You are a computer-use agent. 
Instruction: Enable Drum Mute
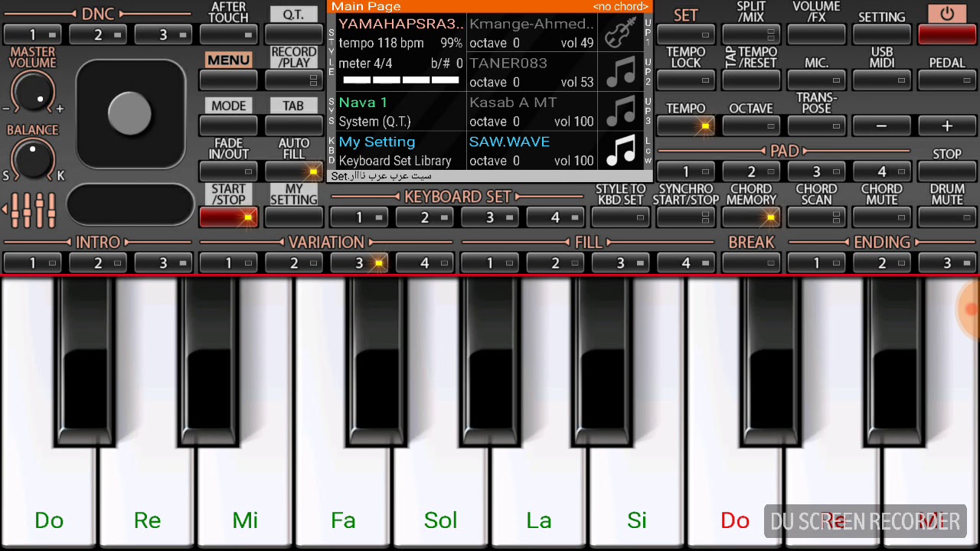[x=947, y=217]
